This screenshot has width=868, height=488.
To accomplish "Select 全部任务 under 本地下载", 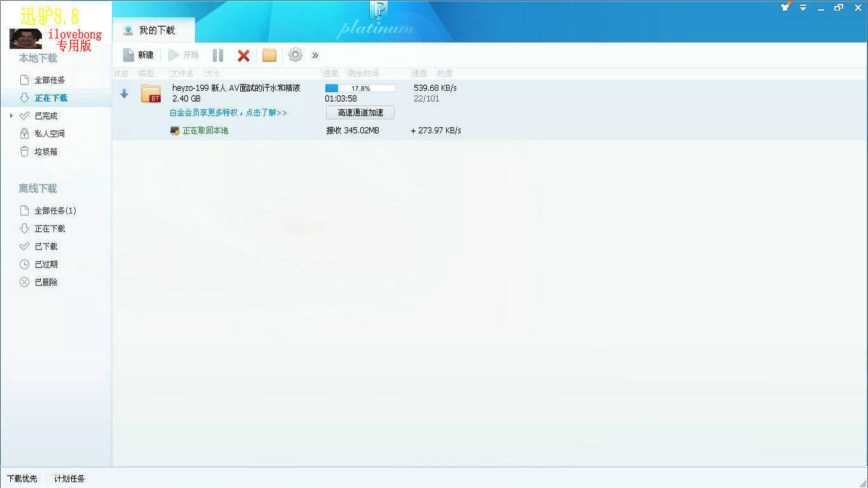I will pyautogui.click(x=50, y=80).
